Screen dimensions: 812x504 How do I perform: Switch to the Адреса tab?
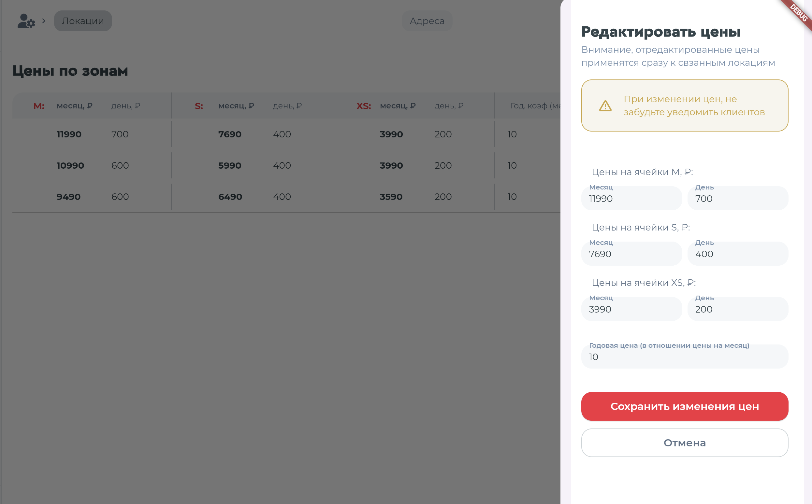[427, 21]
